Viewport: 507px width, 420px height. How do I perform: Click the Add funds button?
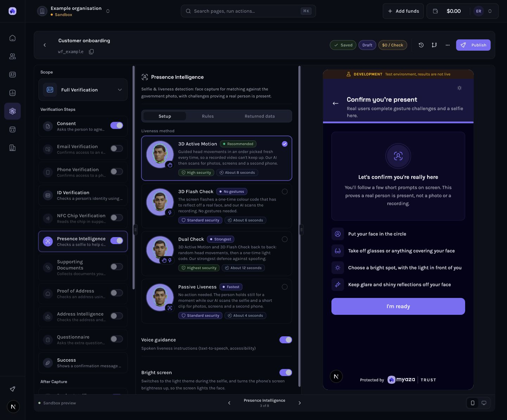click(403, 11)
